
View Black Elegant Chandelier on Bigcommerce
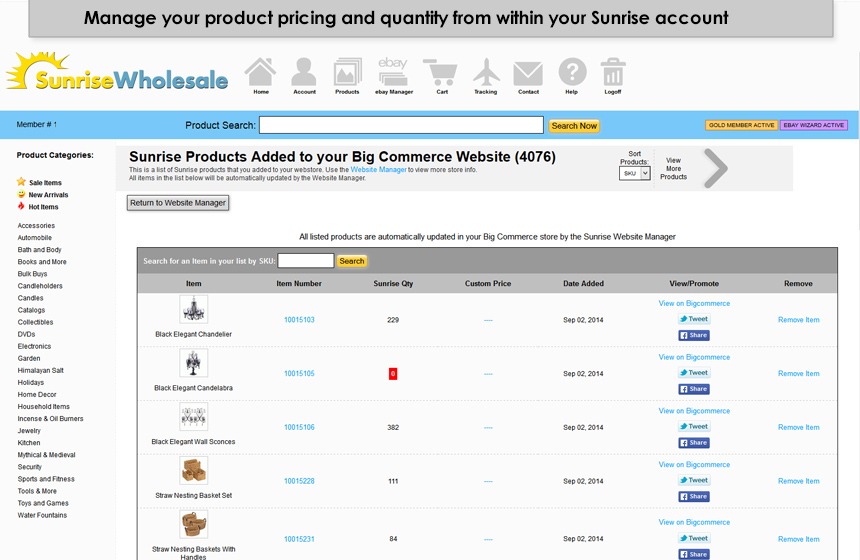pos(694,303)
